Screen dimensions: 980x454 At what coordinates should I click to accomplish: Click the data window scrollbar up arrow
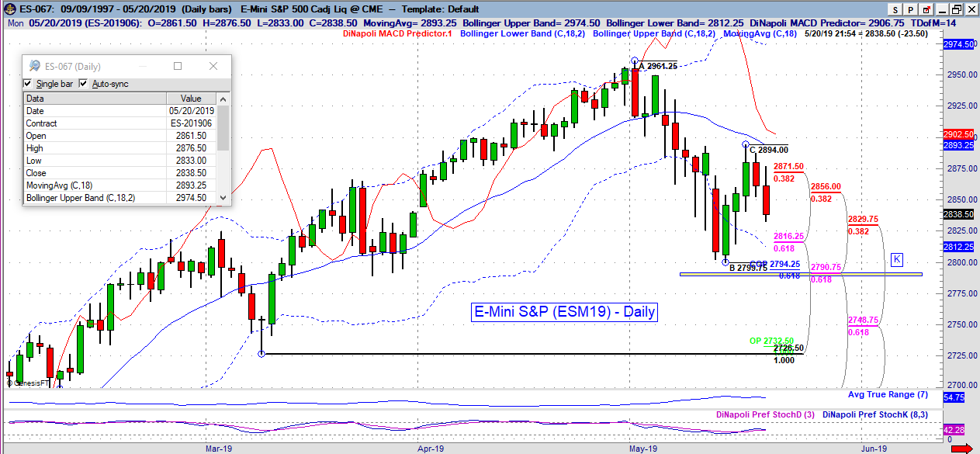click(x=223, y=99)
